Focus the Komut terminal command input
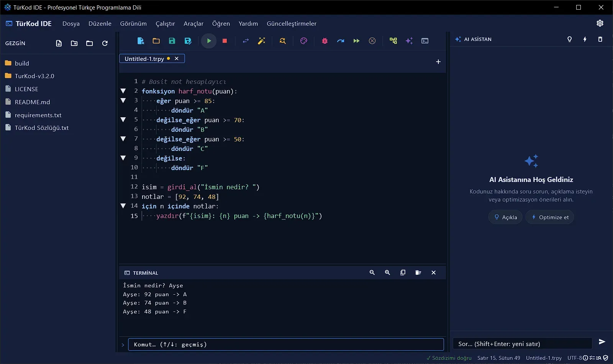Image resolution: width=613 pixels, height=364 pixels. (286, 344)
